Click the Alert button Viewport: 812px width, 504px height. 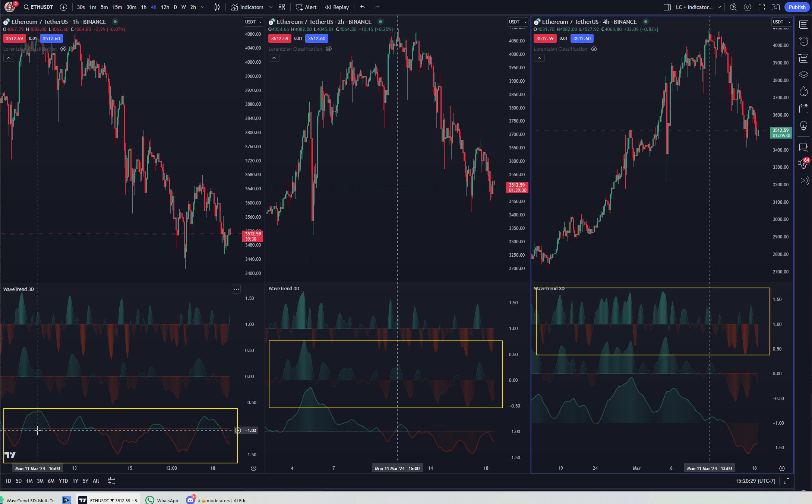[306, 7]
